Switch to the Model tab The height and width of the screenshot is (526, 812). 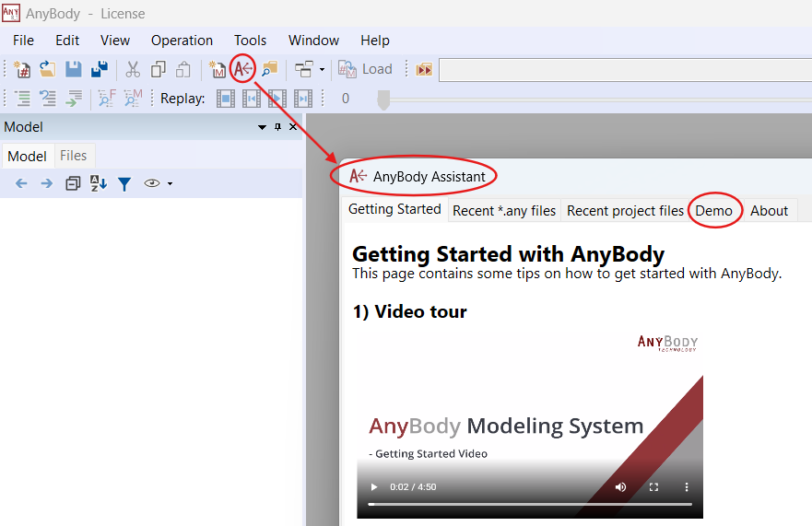[28, 156]
